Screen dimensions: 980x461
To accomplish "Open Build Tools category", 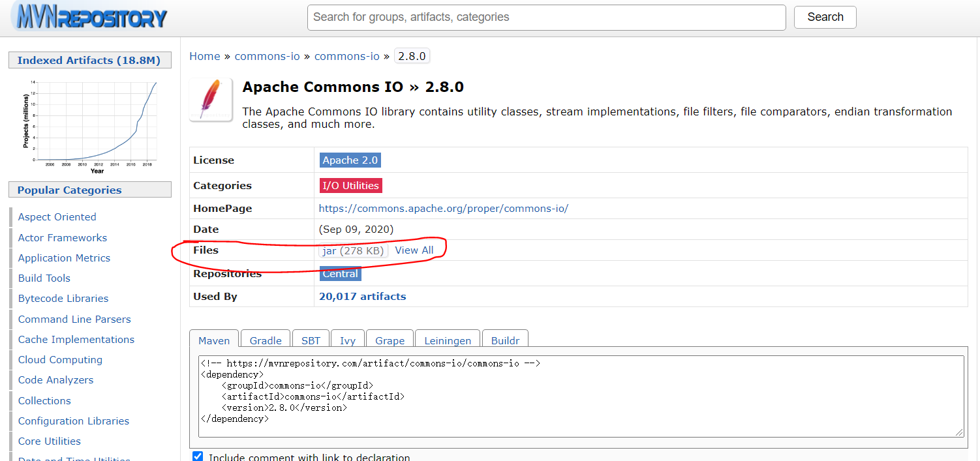I will [44, 278].
